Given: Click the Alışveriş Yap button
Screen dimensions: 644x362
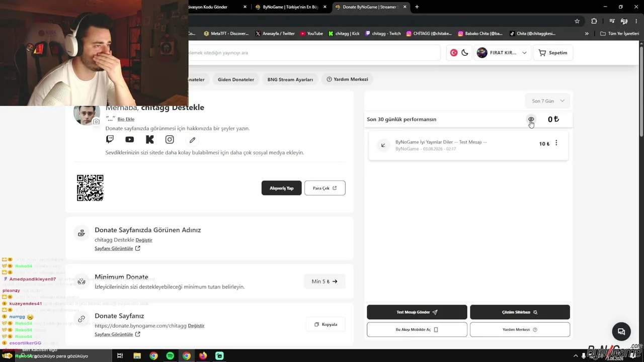Looking at the screenshot, I should (x=281, y=188).
